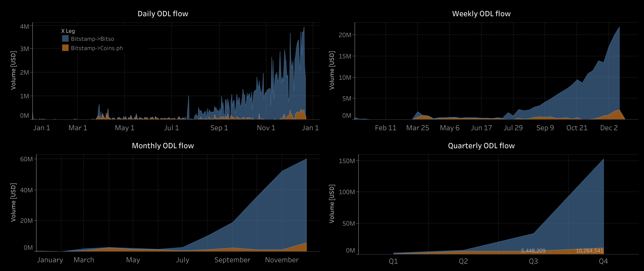The height and width of the screenshot is (271, 644).
Task: Click the 10,264,541 data label
Action: pyautogui.click(x=589, y=251)
